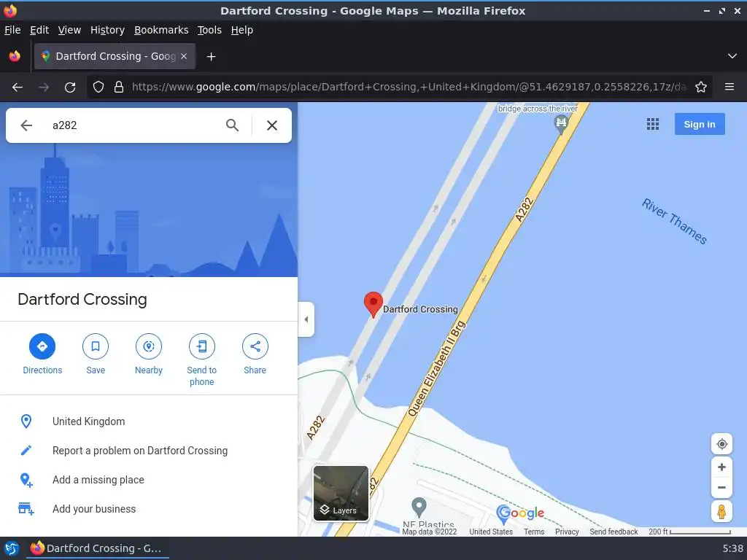This screenshot has width=747, height=560.
Task: Open the Help menu
Action: (x=242, y=30)
